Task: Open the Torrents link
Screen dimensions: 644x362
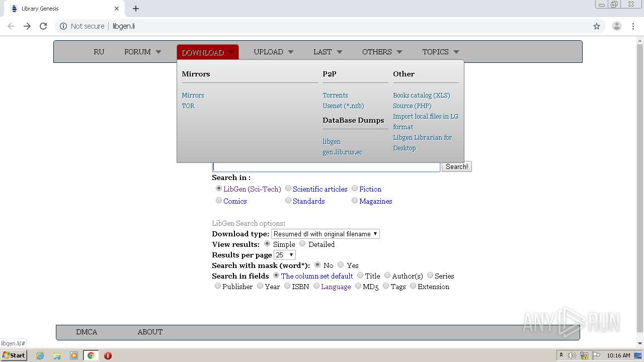Action: (335, 95)
